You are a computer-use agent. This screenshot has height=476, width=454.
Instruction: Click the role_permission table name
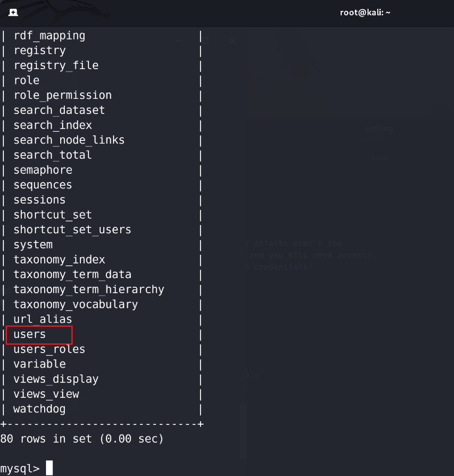[63, 95]
